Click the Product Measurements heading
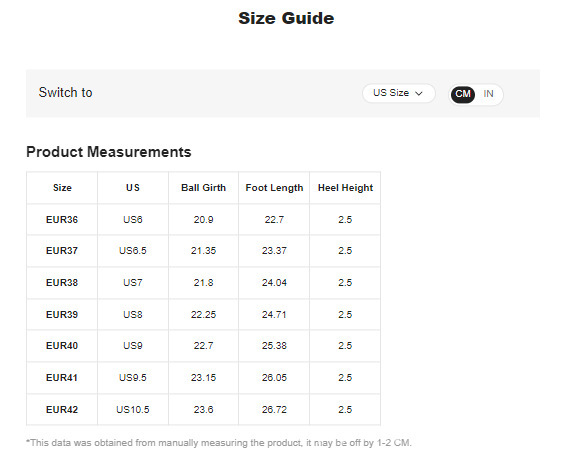 click(x=108, y=152)
